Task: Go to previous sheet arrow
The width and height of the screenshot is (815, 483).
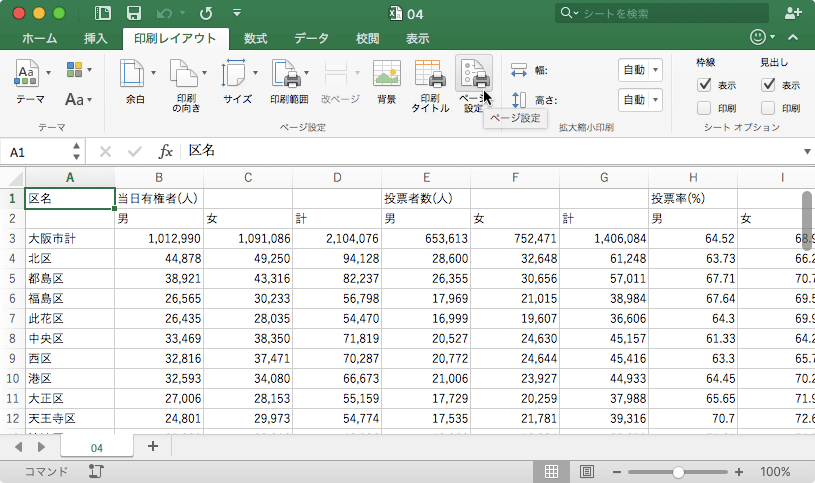Action: click(19, 447)
